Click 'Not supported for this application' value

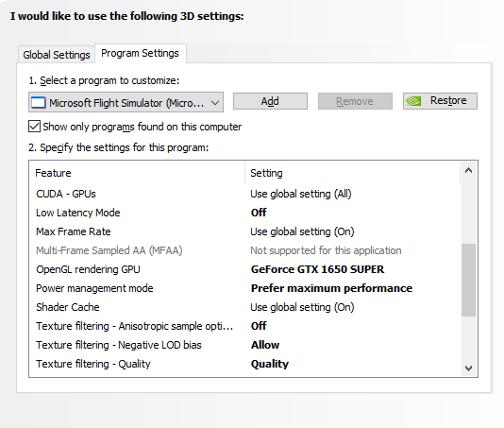click(x=326, y=250)
